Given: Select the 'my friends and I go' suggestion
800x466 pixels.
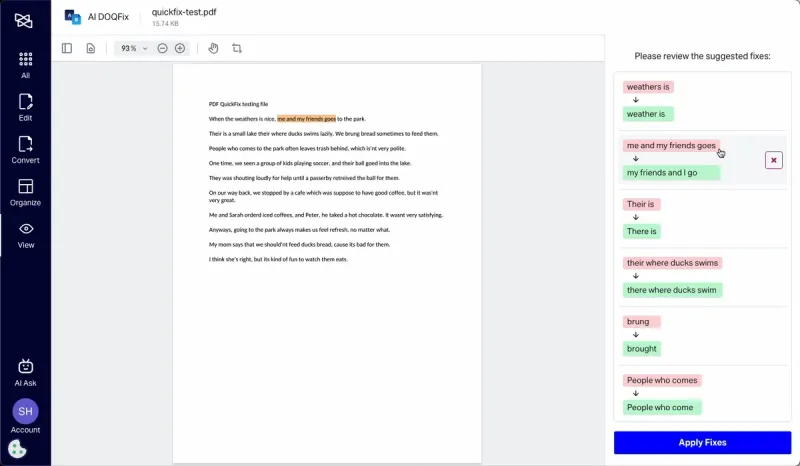Looking at the screenshot, I should (x=671, y=173).
